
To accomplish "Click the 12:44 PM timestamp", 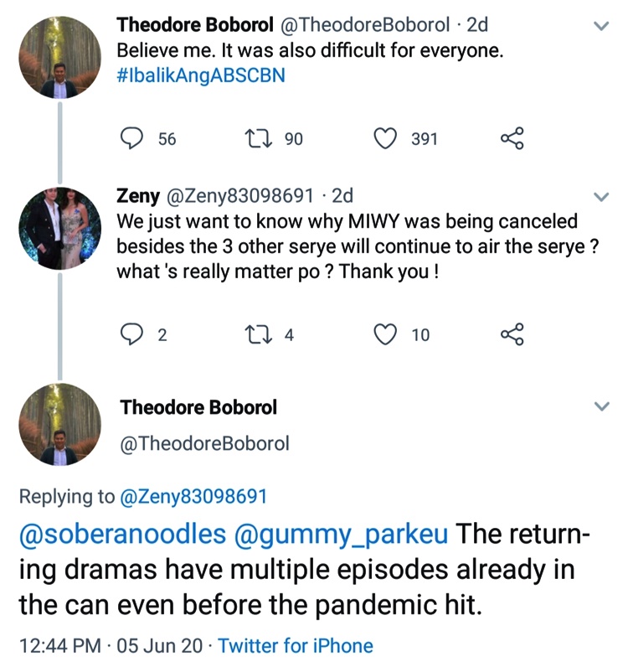I will pos(60,646).
